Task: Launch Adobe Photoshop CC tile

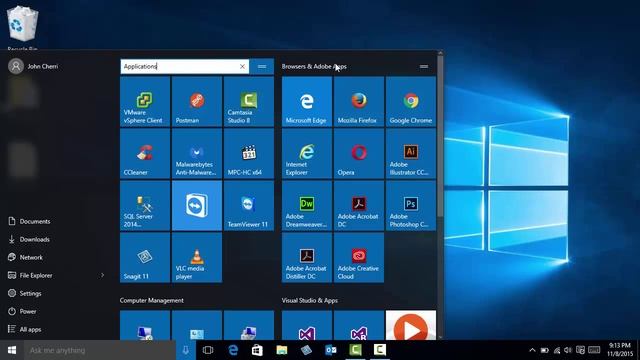Action: pyautogui.click(x=411, y=205)
